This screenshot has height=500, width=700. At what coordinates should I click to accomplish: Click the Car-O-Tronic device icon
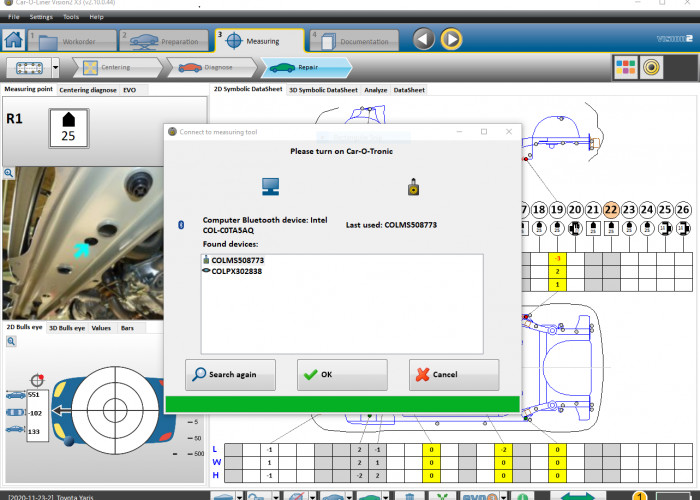[413, 187]
